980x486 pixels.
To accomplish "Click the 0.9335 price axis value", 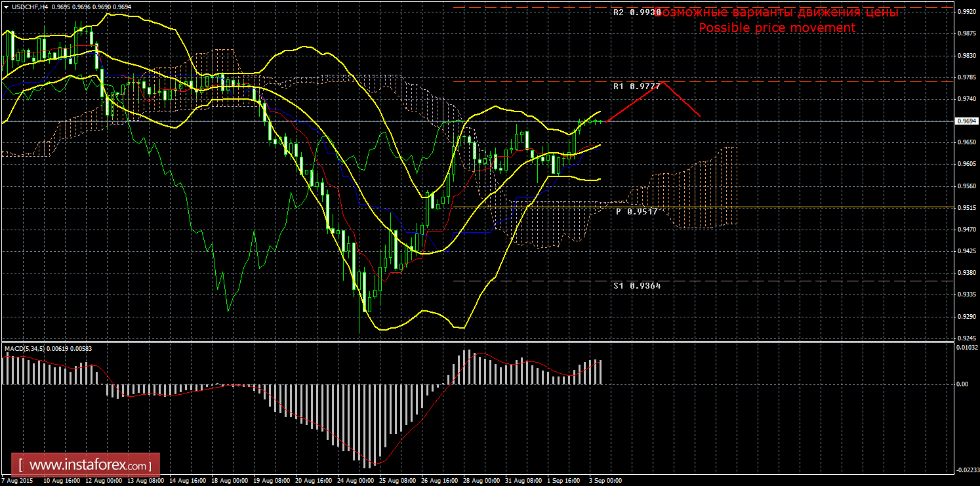I will (x=966, y=295).
